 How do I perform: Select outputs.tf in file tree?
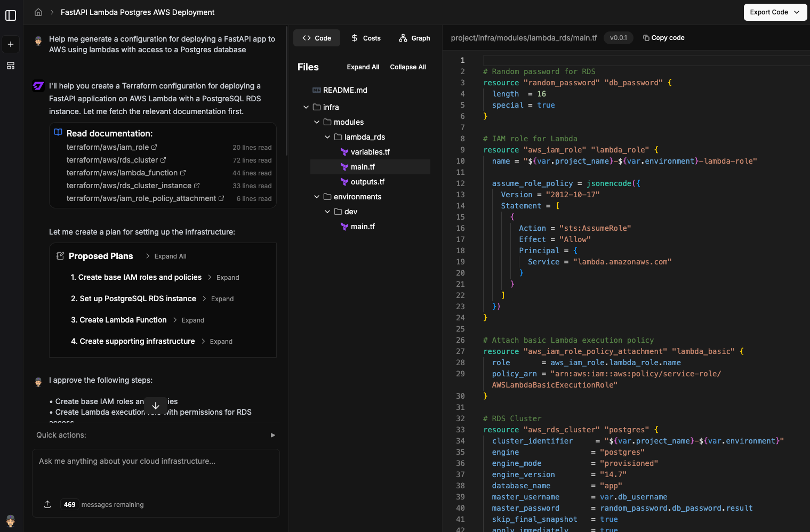(367, 182)
